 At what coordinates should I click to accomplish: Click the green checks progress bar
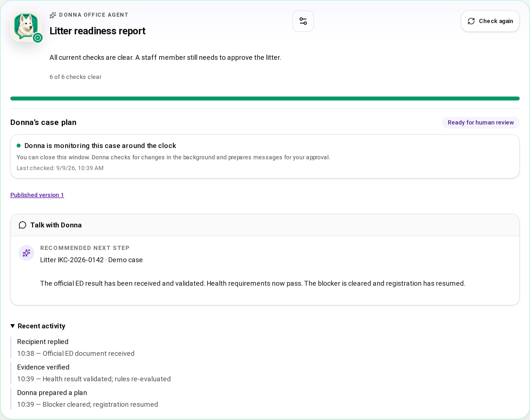(265, 99)
